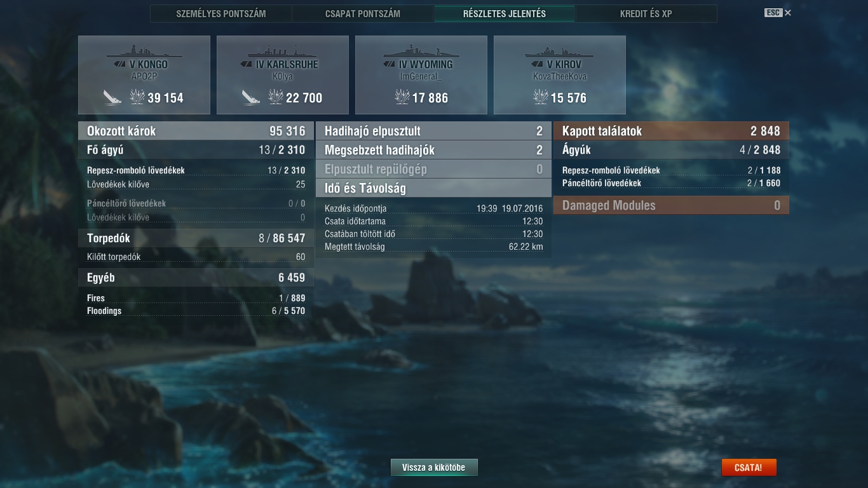Select the V Kirov ship card

[560, 75]
